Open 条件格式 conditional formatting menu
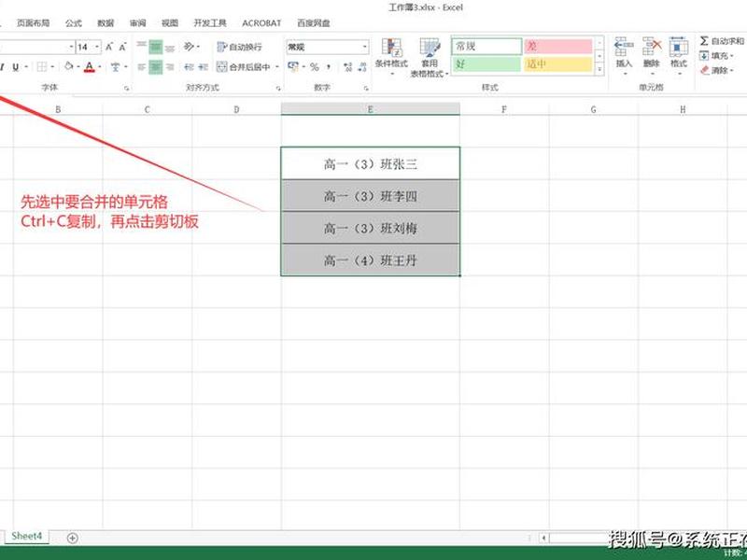The height and width of the screenshot is (560, 747). point(391,56)
